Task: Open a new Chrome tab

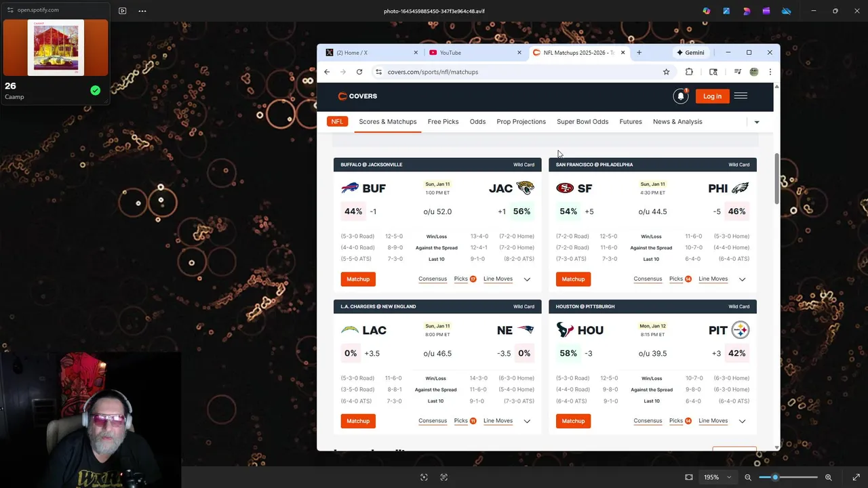Action: coord(639,53)
